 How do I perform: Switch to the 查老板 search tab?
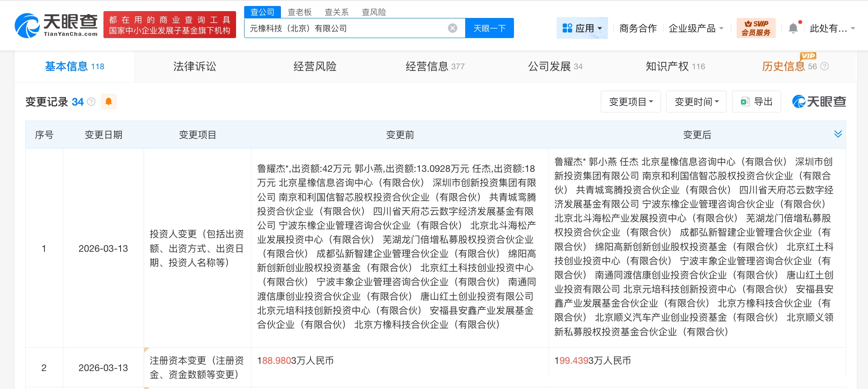click(299, 12)
